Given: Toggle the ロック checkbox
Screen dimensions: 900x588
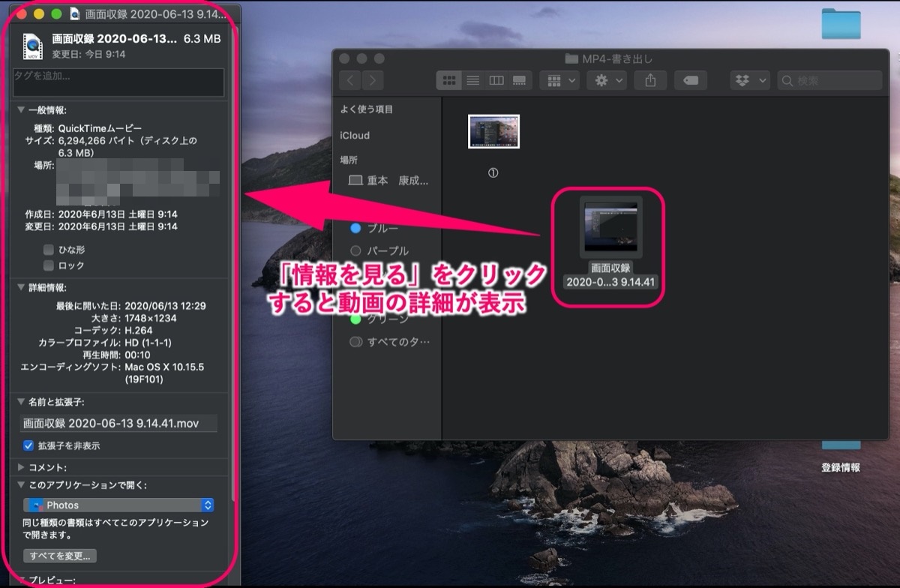Looking at the screenshot, I should point(49,265).
